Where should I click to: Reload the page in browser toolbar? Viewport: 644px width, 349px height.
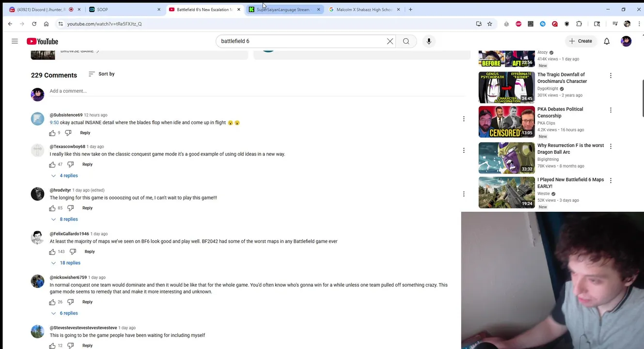click(x=34, y=24)
